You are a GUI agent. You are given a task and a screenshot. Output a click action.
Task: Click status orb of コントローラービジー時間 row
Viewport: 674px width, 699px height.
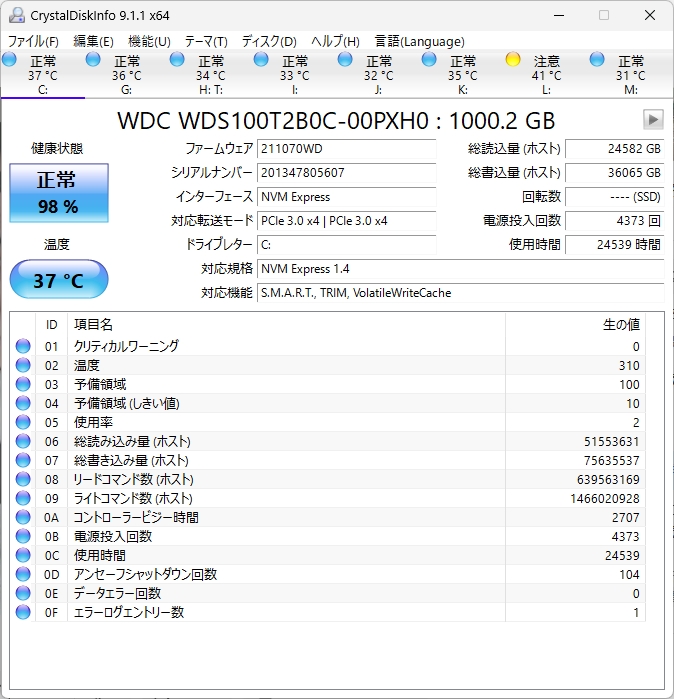[x=23, y=517]
